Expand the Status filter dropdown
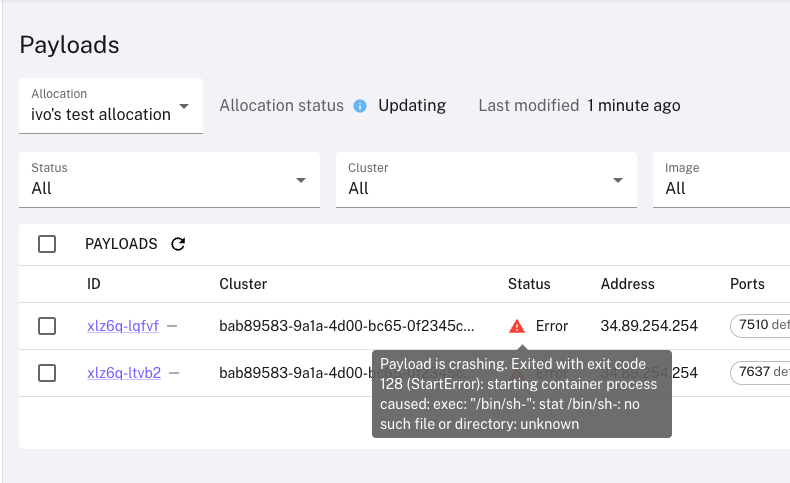790x483 pixels. (169, 180)
